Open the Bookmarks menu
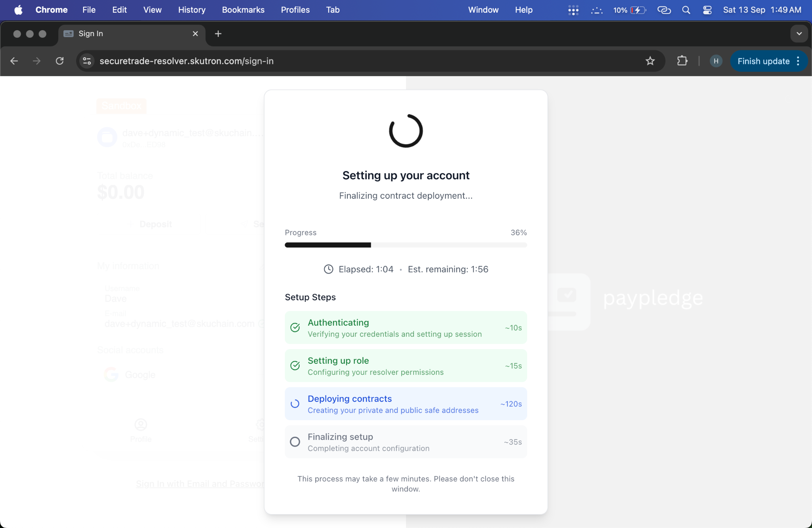Image resolution: width=812 pixels, height=528 pixels. pyautogui.click(x=243, y=10)
